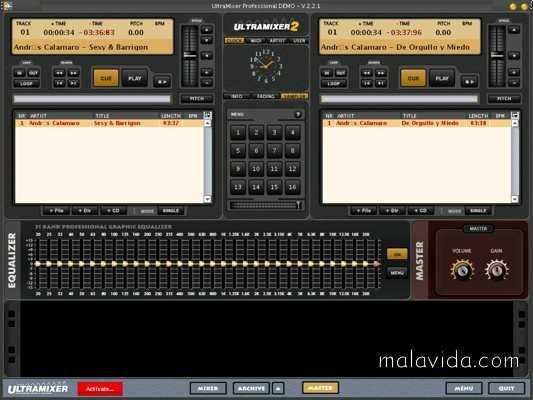Select playlist row Sexy & Barrigon
The height and width of the screenshot is (400, 533).
[x=109, y=123]
